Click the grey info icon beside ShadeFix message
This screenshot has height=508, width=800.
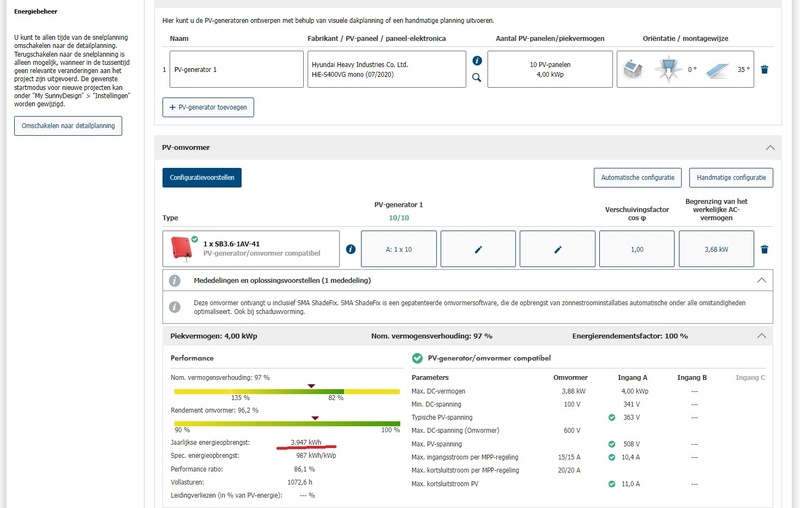174,307
